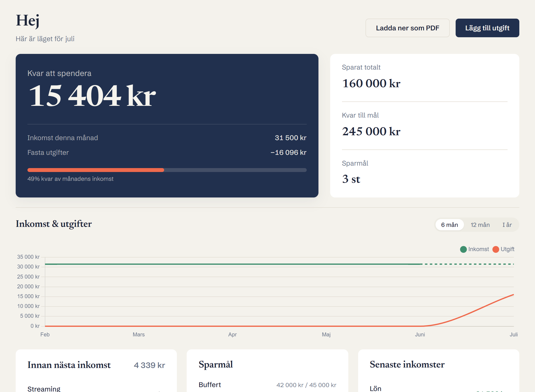Click the orange Utgift legend dot
Viewport: 535px width, 392px height.
click(x=496, y=249)
